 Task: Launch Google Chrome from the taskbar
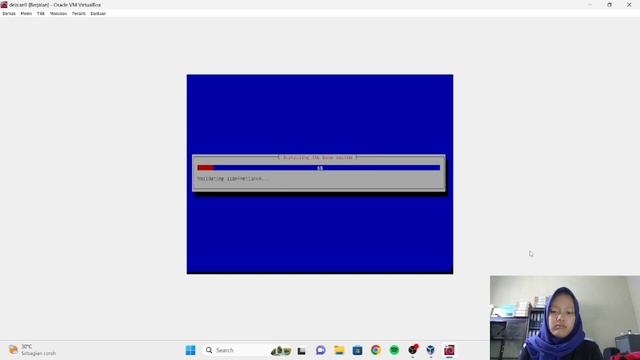(x=376, y=350)
